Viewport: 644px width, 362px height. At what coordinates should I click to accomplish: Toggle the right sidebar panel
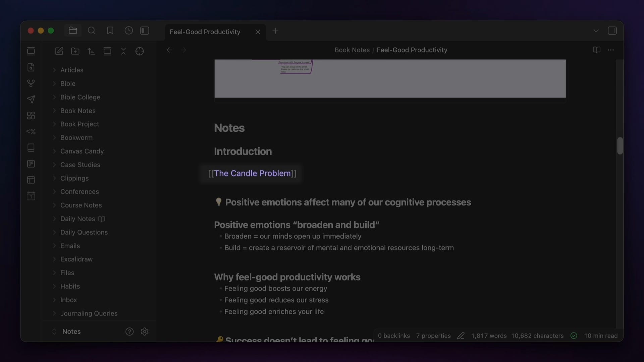(612, 31)
